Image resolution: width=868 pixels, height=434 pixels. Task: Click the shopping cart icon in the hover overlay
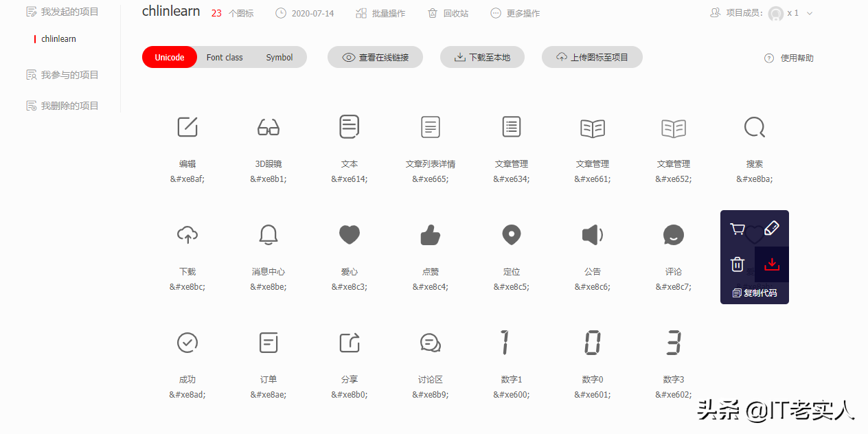coord(737,227)
